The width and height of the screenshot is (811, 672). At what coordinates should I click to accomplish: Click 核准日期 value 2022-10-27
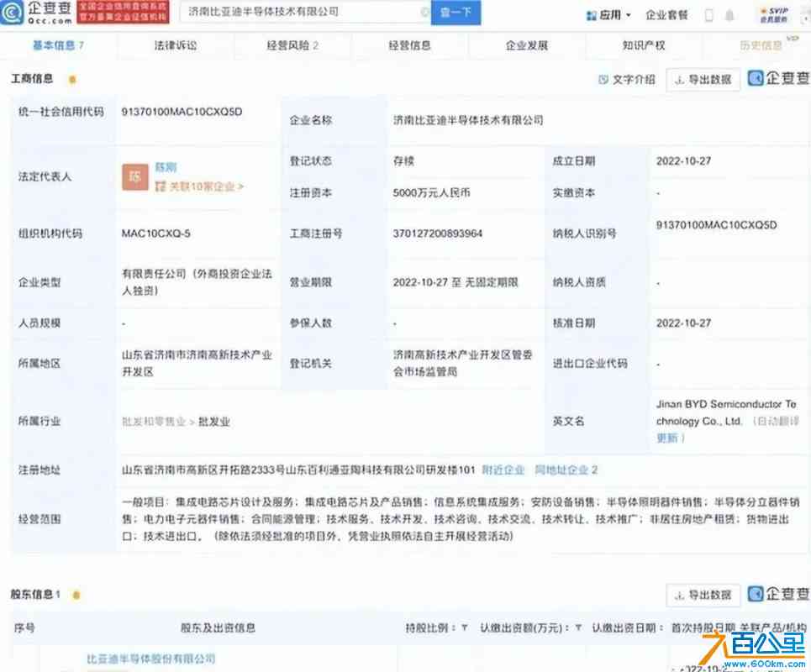tap(684, 323)
